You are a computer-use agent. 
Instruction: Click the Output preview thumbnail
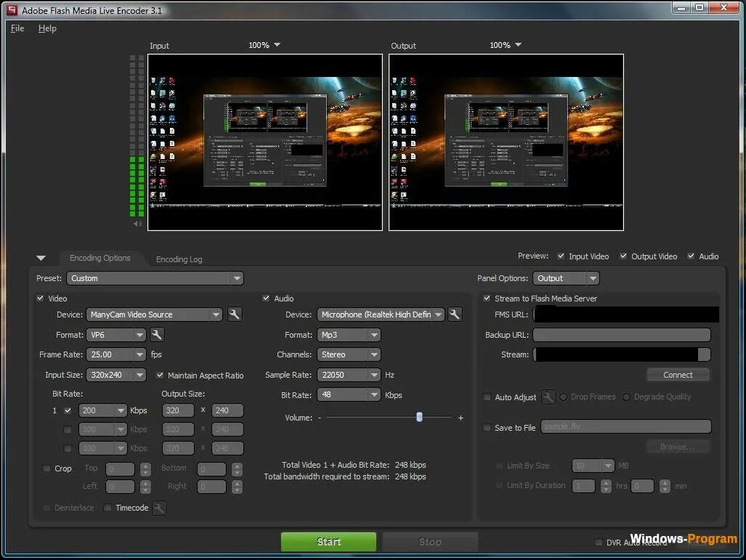506,142
